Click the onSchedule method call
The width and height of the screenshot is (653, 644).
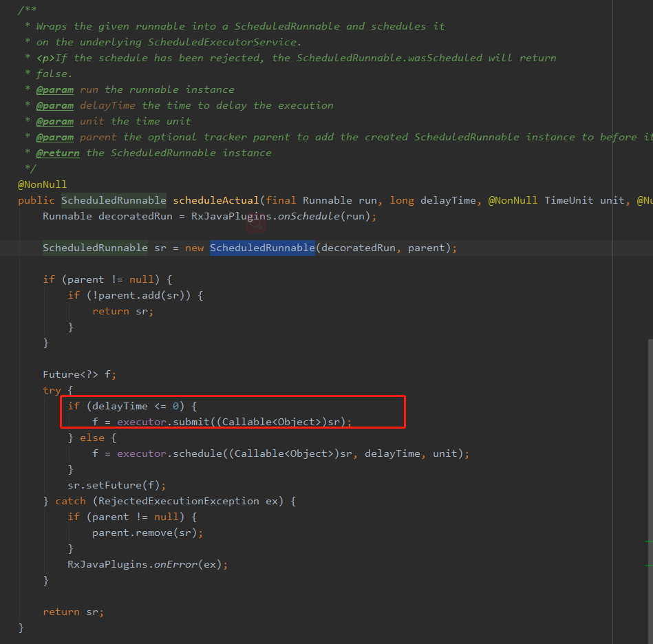pyautogui.click(x=308, y=216)
